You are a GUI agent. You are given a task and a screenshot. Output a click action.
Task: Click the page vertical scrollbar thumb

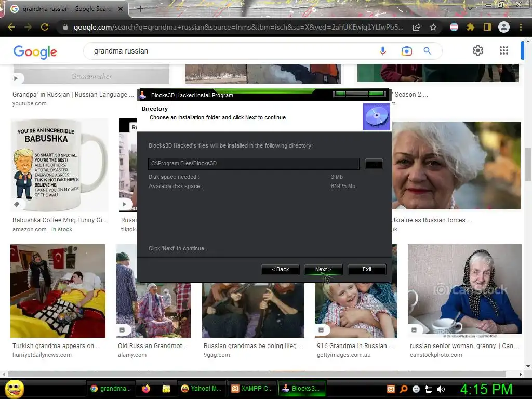point(528,165)
